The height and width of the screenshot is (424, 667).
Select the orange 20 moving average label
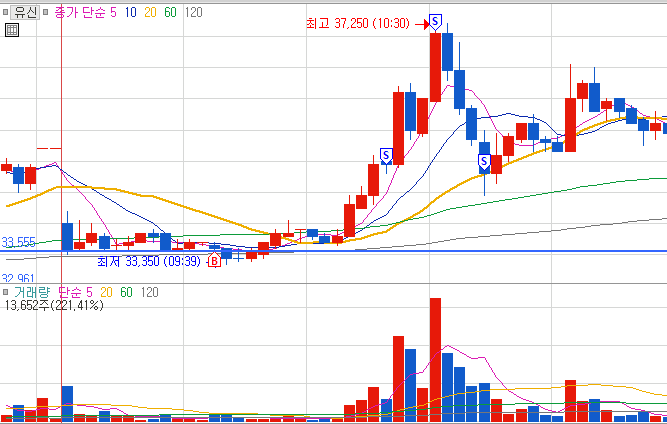[x=150, y=12]
